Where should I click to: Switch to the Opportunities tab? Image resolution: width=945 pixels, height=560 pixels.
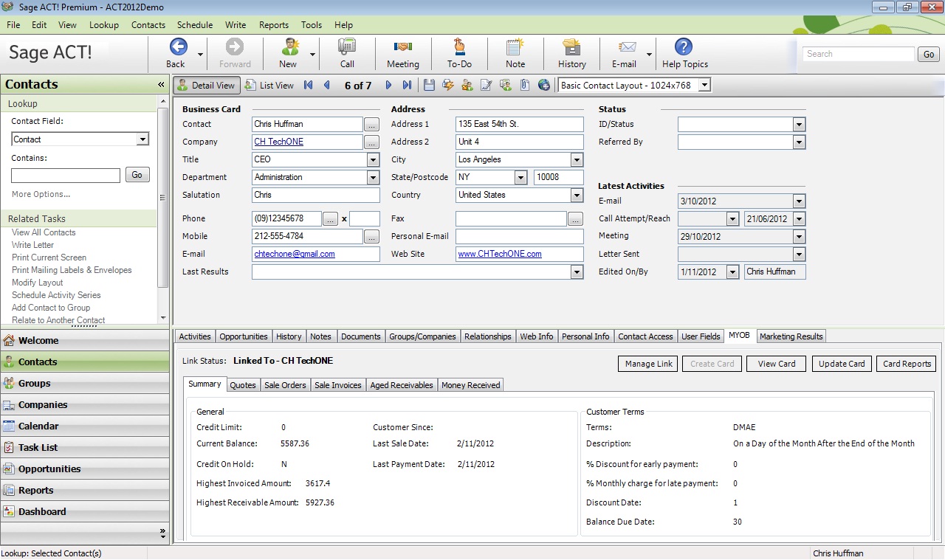(x=244, y=336)
